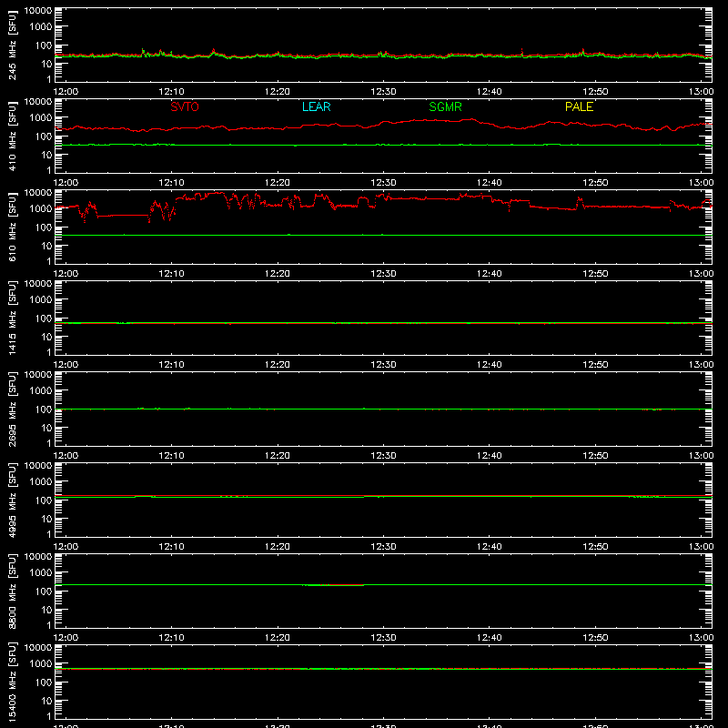Image resolution: width=728 pixels, height=728 pixels.
Task: Click the cyan LEAR station label
Action: point(316,106)
